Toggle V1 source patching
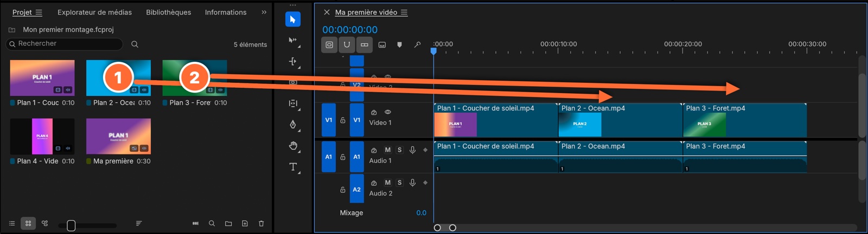Viewport: 868px width, 234px height. (329, 120)
